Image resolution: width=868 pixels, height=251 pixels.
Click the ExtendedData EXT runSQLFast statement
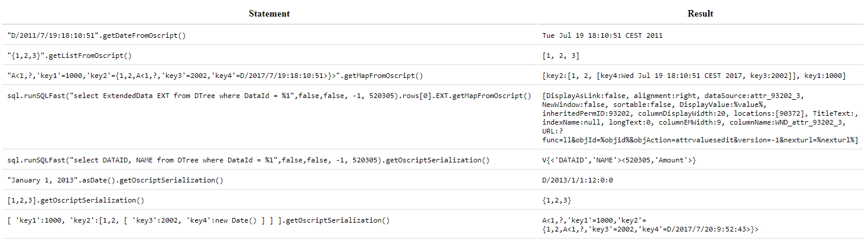point(269,96)
